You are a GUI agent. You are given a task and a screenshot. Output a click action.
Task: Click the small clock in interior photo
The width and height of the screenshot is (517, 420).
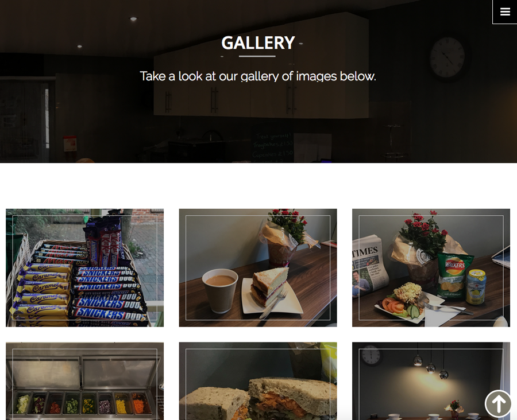pyautogui.click(x=371, y=355)
